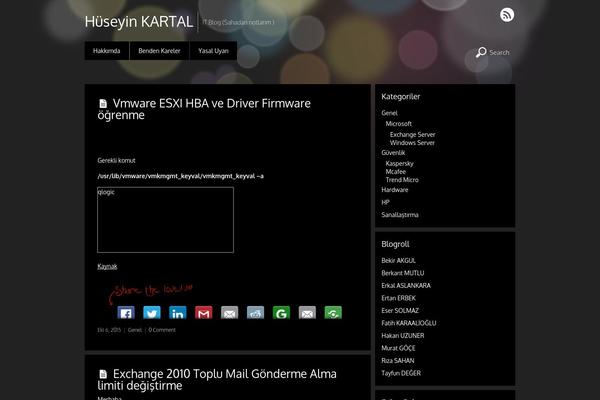Screen dimensions: 600x400
Task: Visit Hakan UZUNER blogroll link
Action: click(403, 335)
